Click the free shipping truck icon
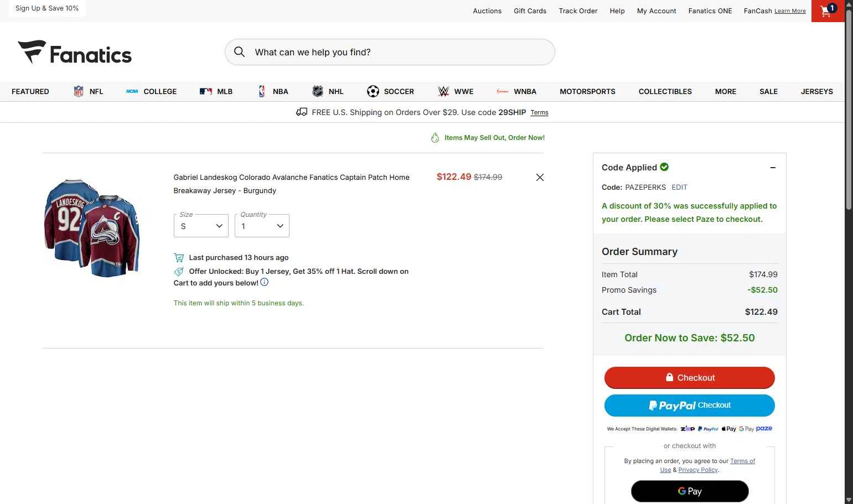This screenshot has width=853, height=504. (302, 112)
